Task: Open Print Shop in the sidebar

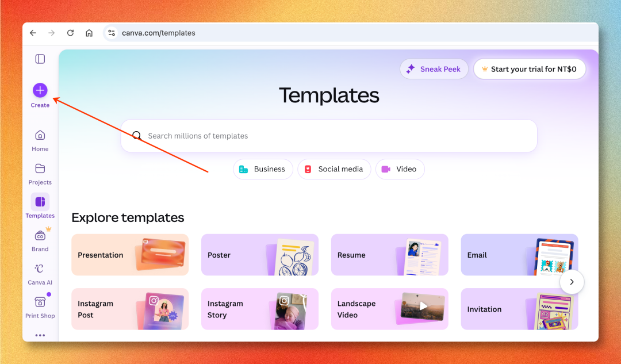Action: (x=40, y=308)
